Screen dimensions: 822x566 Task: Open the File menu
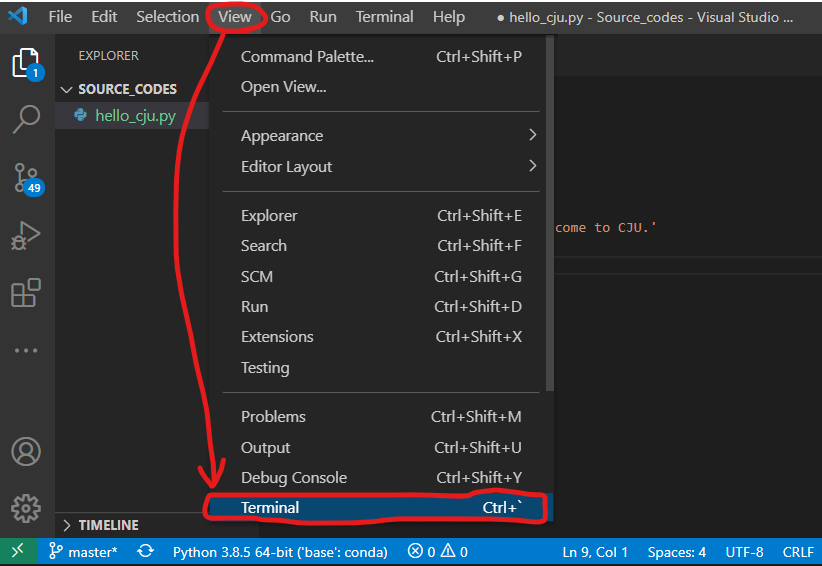coord(60,17)
